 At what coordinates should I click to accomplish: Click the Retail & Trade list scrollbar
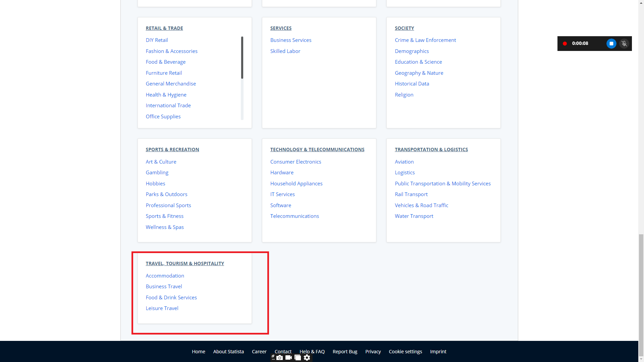pos(242,58)
